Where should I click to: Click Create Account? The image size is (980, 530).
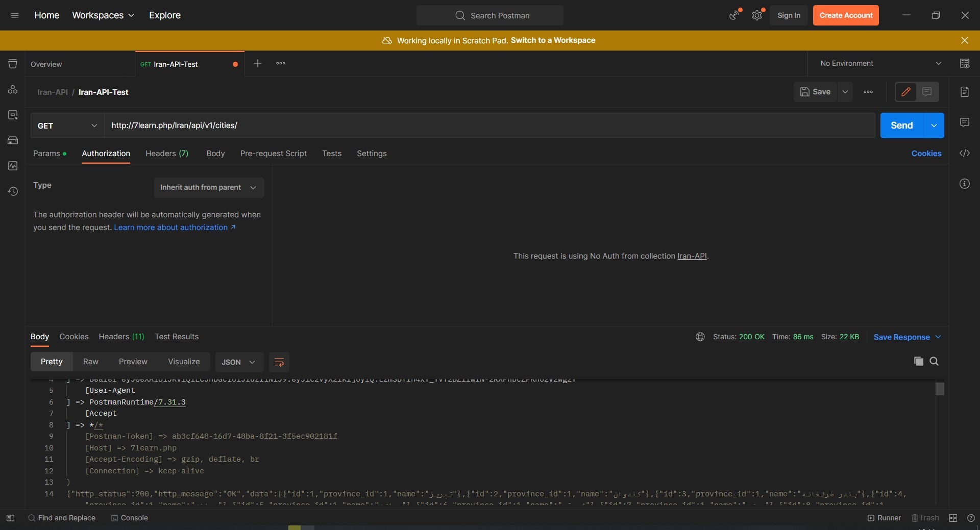click(x=846, y=15)
